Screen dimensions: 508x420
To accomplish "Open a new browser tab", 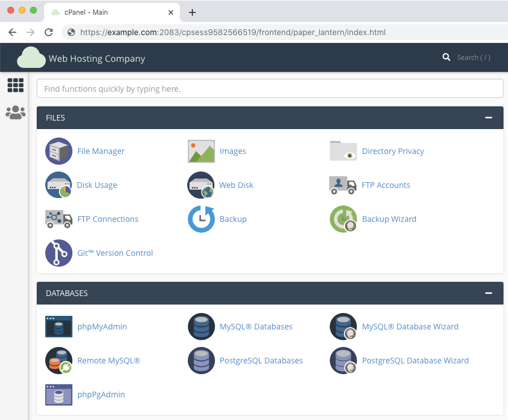I will [x=192, y=12].
